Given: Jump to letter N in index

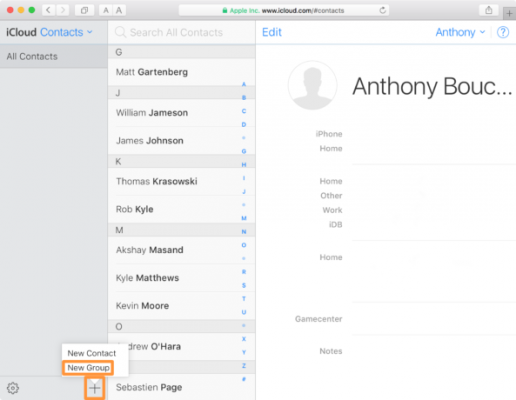Looking at the screenshot, I should [x=244, y=232].
